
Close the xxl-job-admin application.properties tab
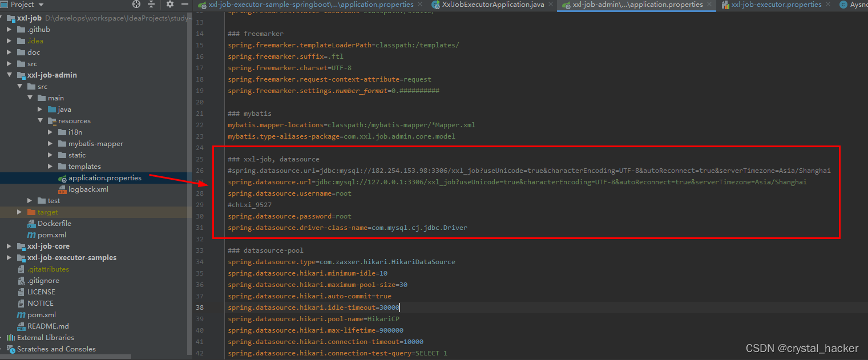[710, 5]
